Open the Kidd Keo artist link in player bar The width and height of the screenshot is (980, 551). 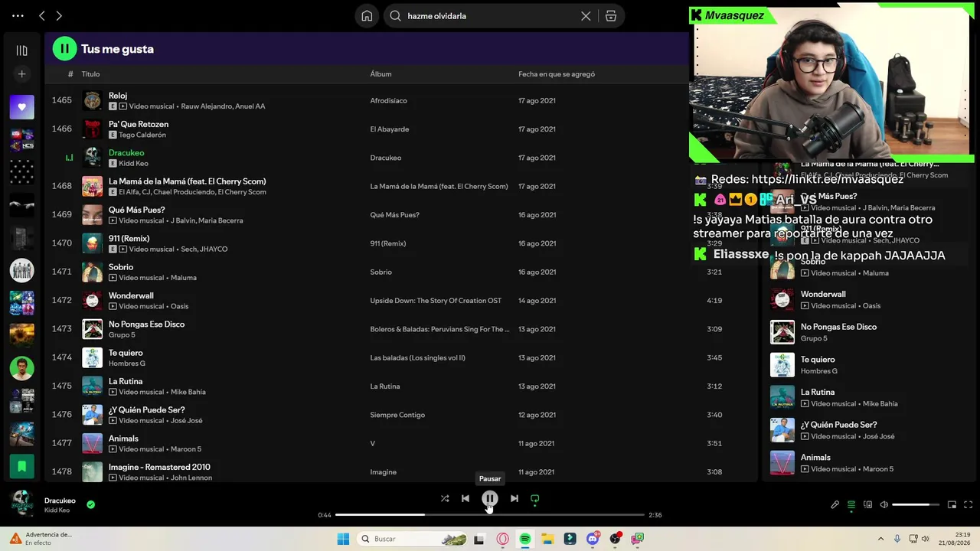click(57, 510)
